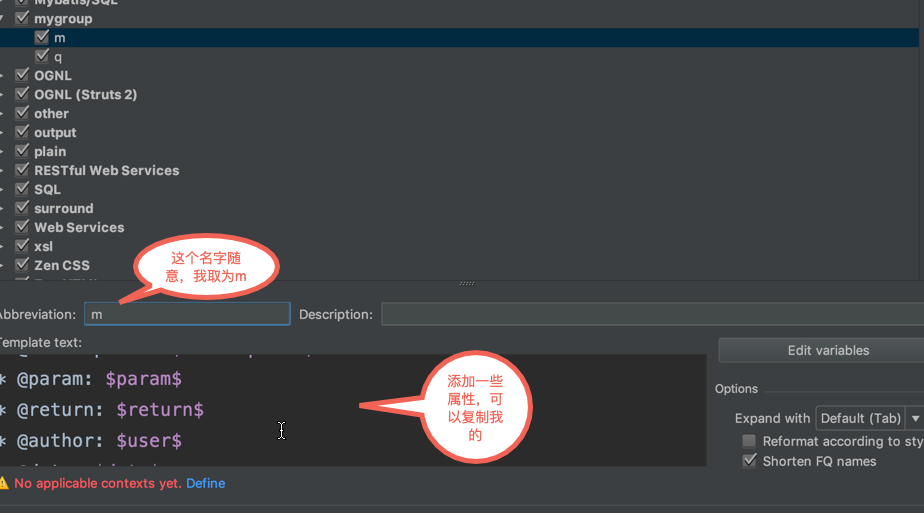This screenshot has height=513, width=924.
Task: Select the OGNL (Struts 2) group
Action: (85, 94)
